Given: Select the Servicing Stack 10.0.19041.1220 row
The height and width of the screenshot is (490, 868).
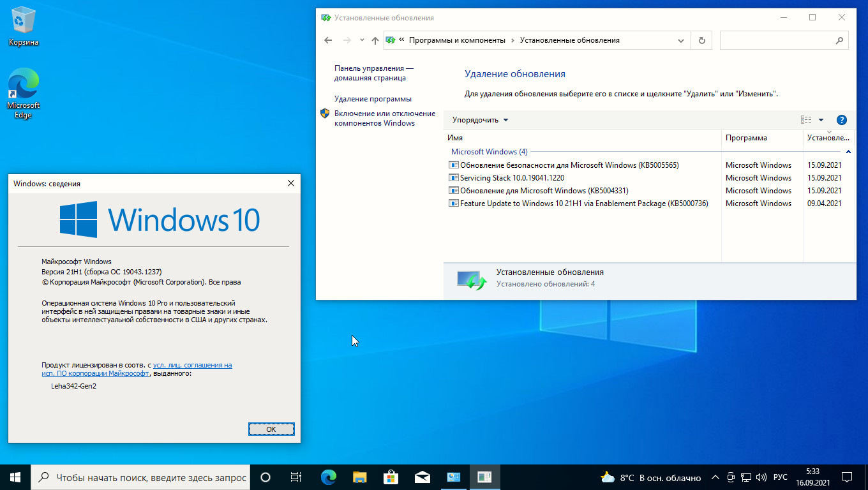Looking at the screenshot, I should coord(648,178).
